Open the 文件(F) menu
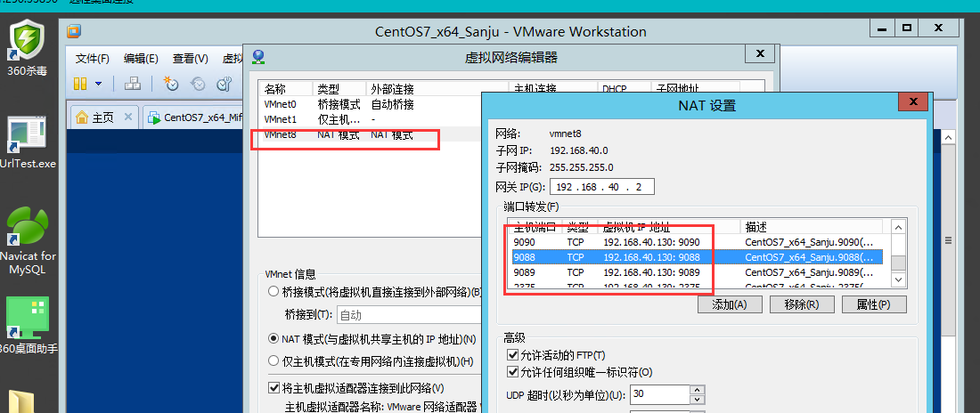980x413 pixels. click(93, 59)
